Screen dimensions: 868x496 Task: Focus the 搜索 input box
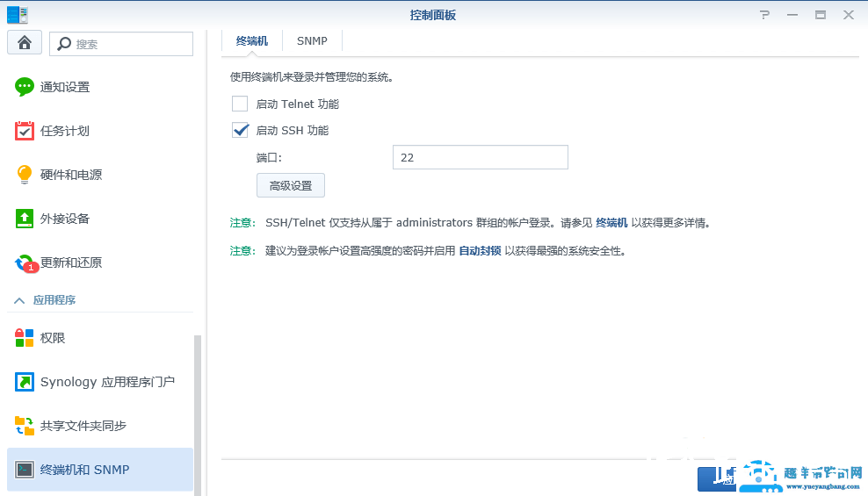pos(121,44)
